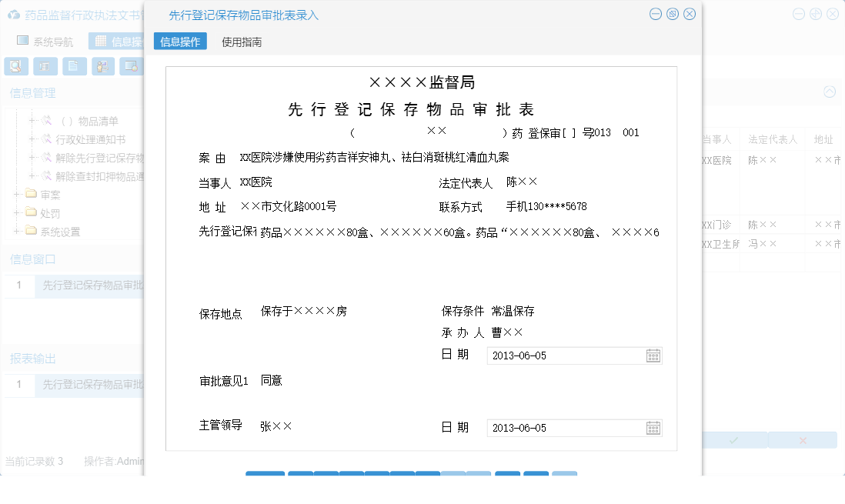Click the grid icon beside 信息操作
845x504 pixels.
coord(101,41)
